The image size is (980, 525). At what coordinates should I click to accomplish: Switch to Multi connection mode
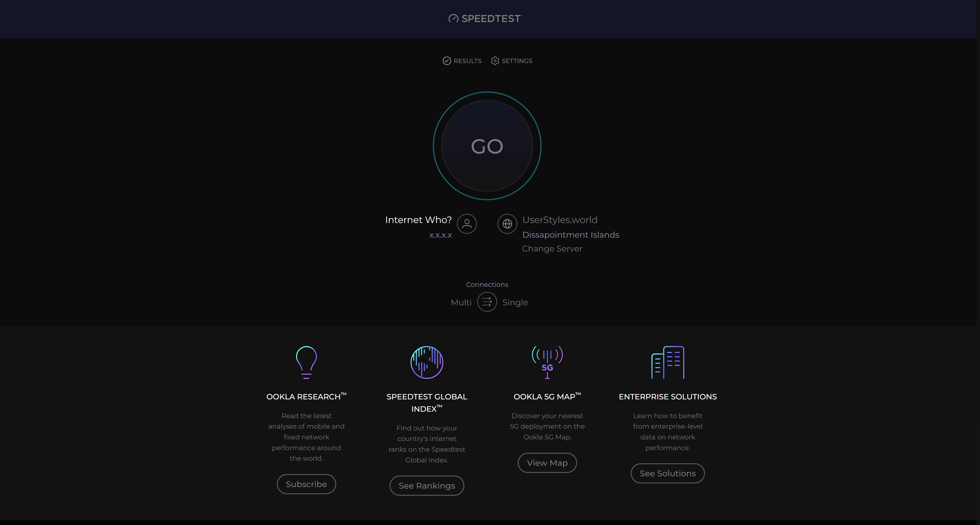point(461,302)
